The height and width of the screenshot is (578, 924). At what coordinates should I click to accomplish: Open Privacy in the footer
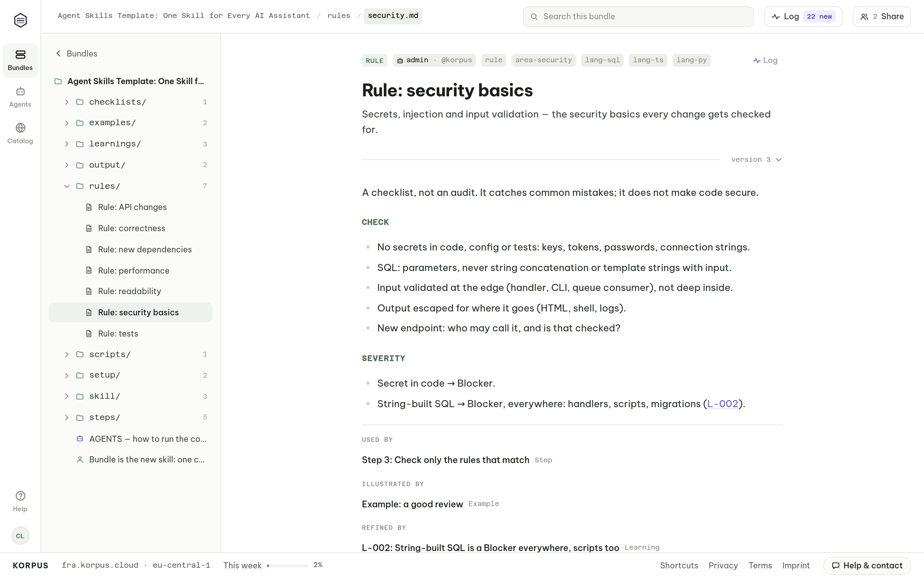point(723,565)
